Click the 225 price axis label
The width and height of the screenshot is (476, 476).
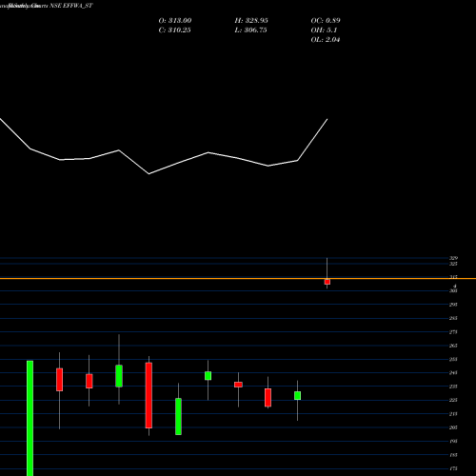[x=453, y=400]
